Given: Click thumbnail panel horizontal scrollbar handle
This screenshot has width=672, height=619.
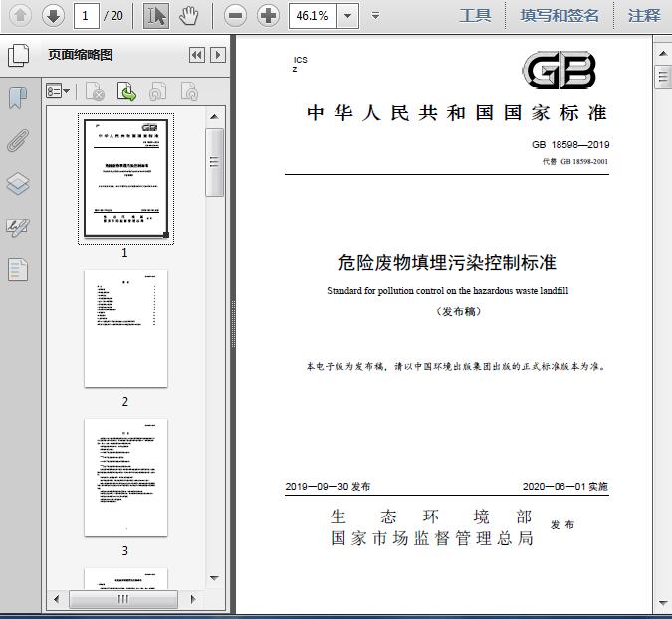Looking at the screenshot, I should pyautogui.click(x=123, y=599).
